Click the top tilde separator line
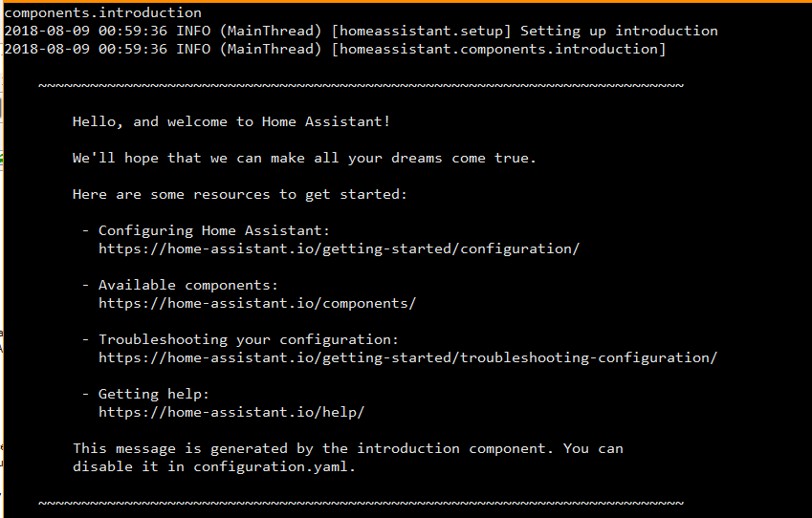The height and width of the screenshot is (518, 812). (361, 85)
